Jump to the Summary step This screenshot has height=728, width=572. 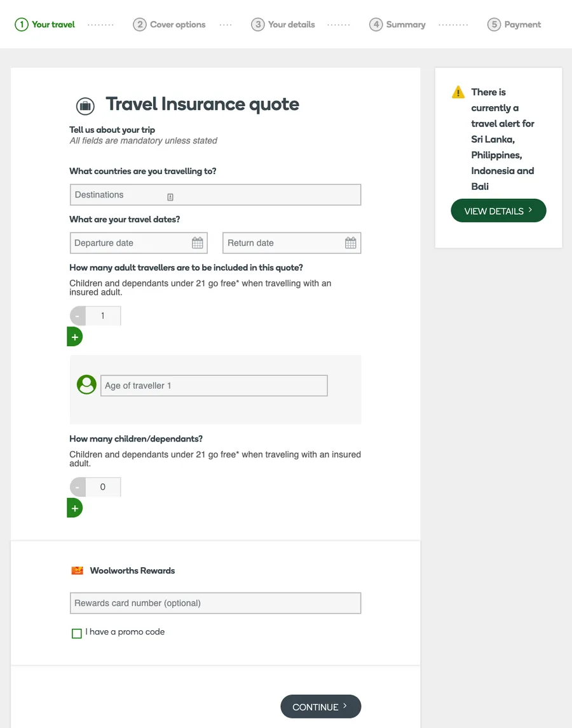click(397, 25)
